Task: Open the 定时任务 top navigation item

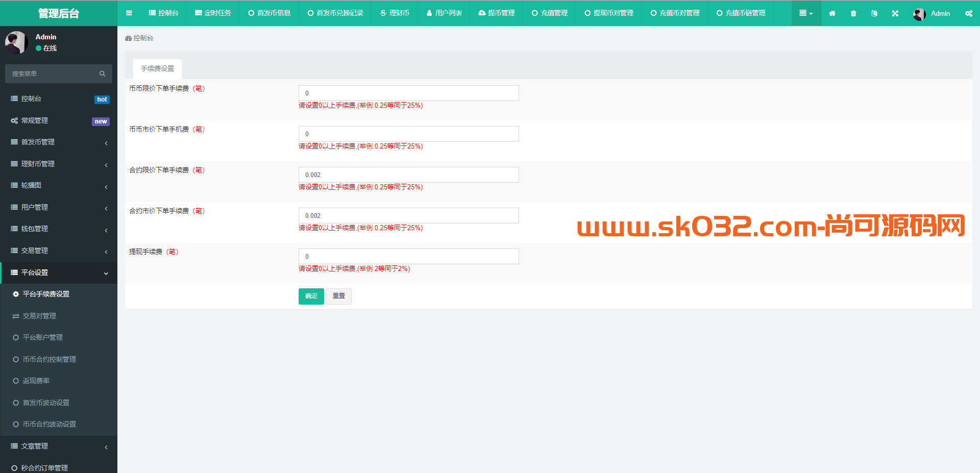Action: pos(213,13)
